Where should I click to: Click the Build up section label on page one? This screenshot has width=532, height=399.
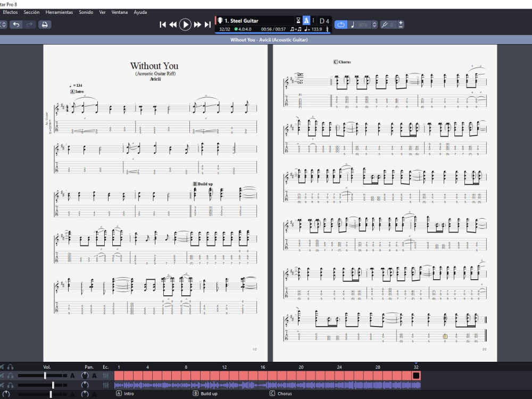click(203, 184)
